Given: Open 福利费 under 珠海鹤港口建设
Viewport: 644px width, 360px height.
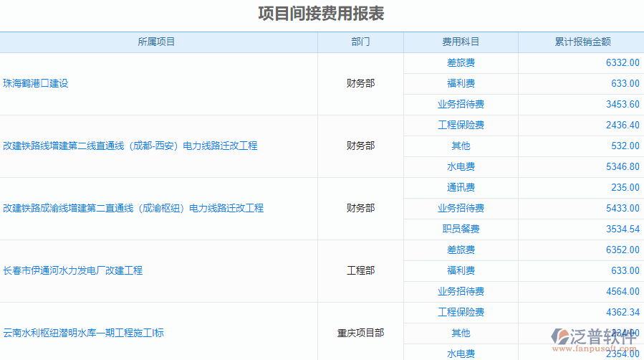Looking at the screenshot, I should click(461, 83).
